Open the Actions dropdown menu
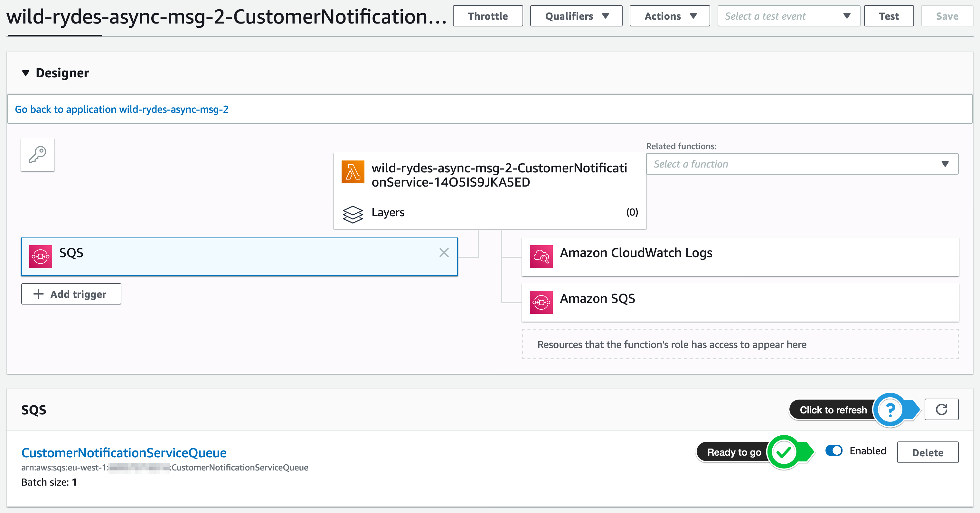Image resolution: width=980 pixels, height=513 pixels. tap(670, 16)
